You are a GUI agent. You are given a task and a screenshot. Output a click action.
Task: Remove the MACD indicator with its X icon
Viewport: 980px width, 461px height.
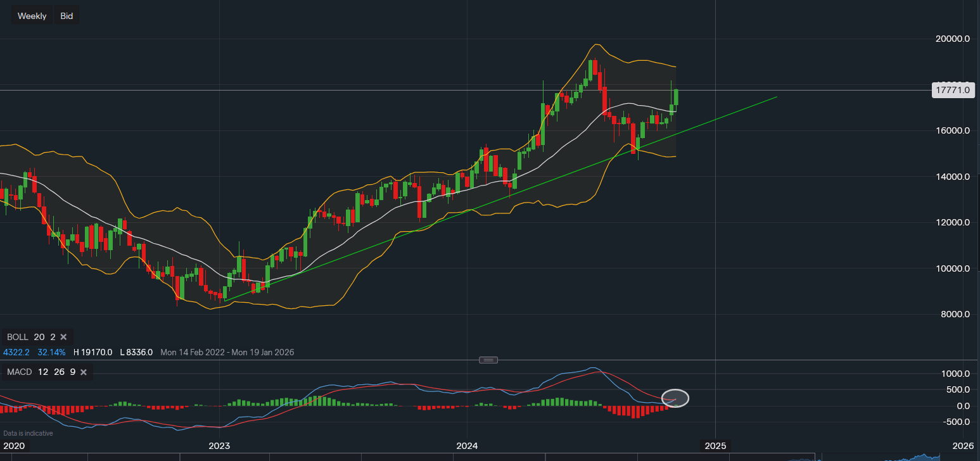click(83, 372)
